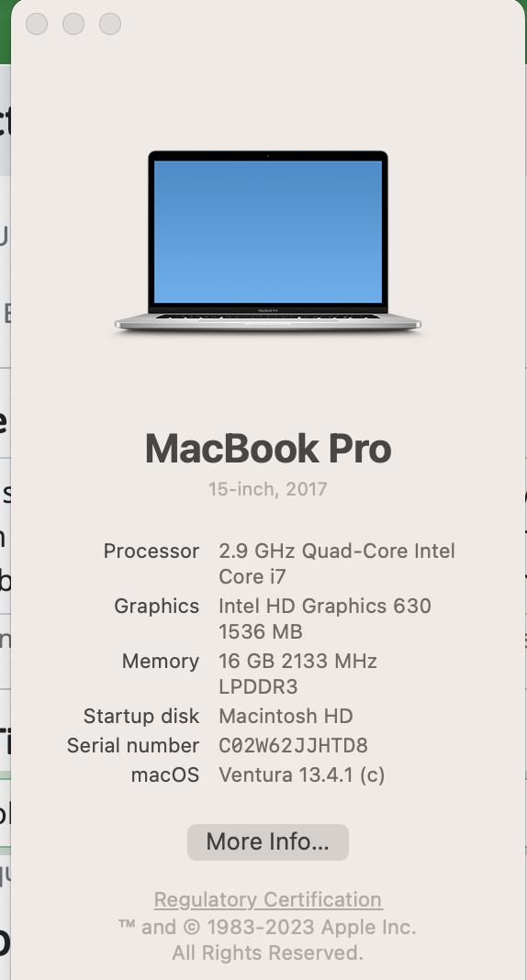
Task: Click the Memory label
Action: pos(161,662)
